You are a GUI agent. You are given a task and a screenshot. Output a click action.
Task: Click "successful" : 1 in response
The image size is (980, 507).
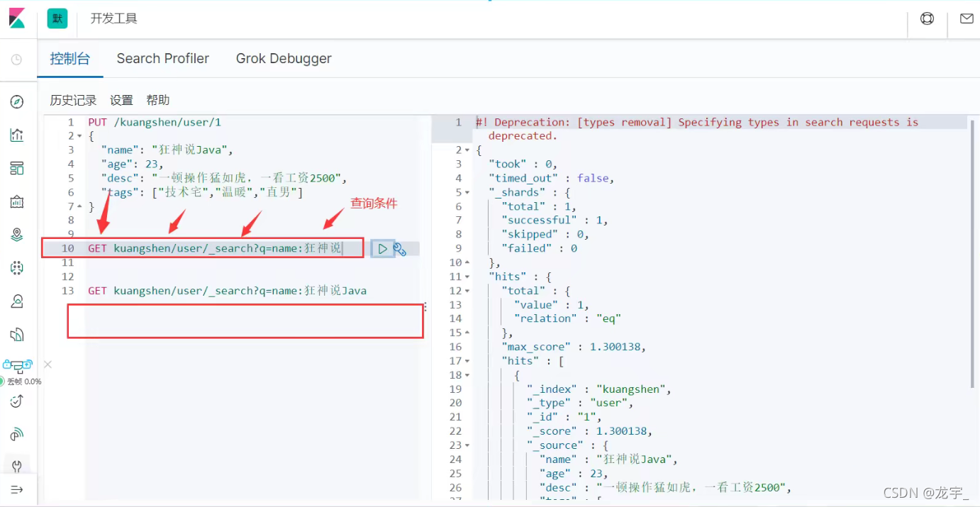click(555, 221)
